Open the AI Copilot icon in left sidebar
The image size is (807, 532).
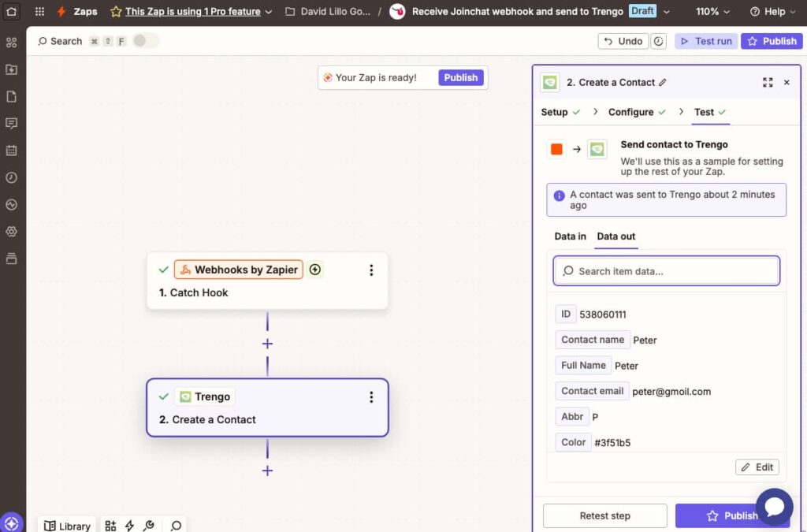point(11,43)
